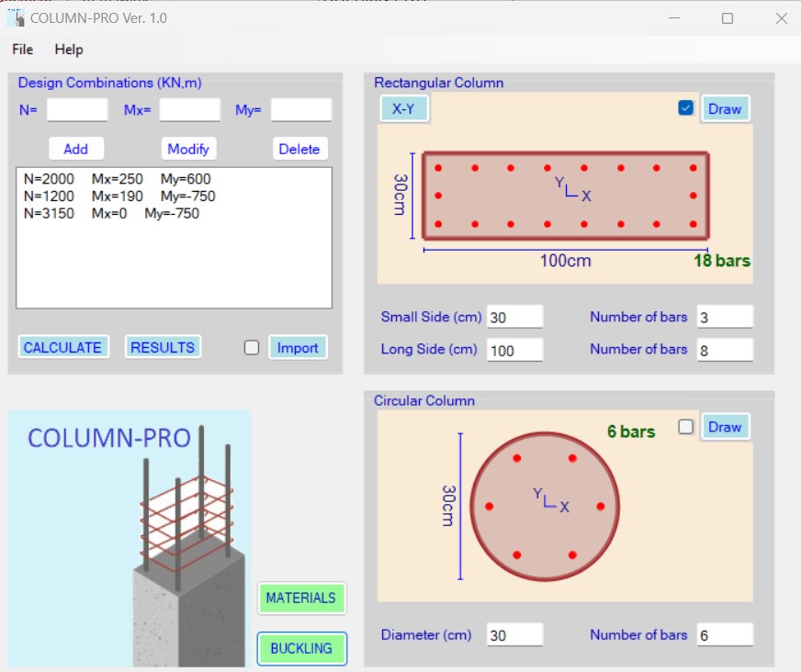Viewport: 801px width, 672px height.
Task: Click the COLUMN-PRO app icon in title bar
Action: (x=16, y=17)
